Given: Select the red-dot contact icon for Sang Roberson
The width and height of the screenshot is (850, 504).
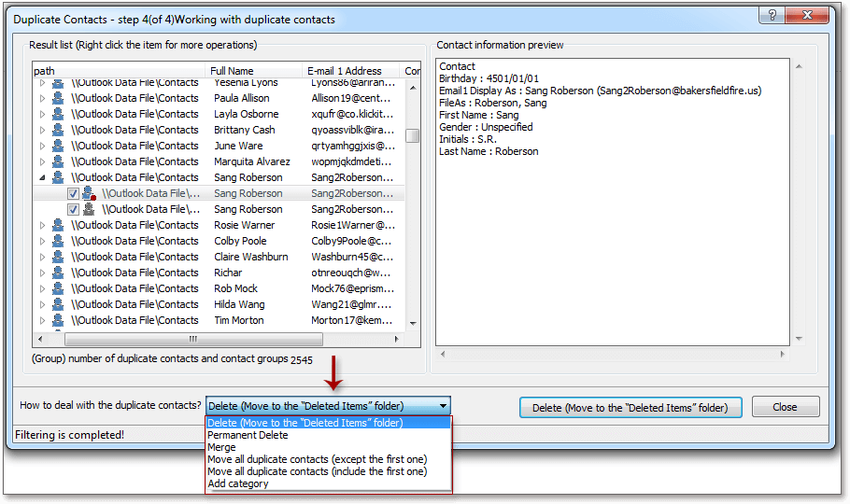Looking at the screenshot, I should (90, 193).
